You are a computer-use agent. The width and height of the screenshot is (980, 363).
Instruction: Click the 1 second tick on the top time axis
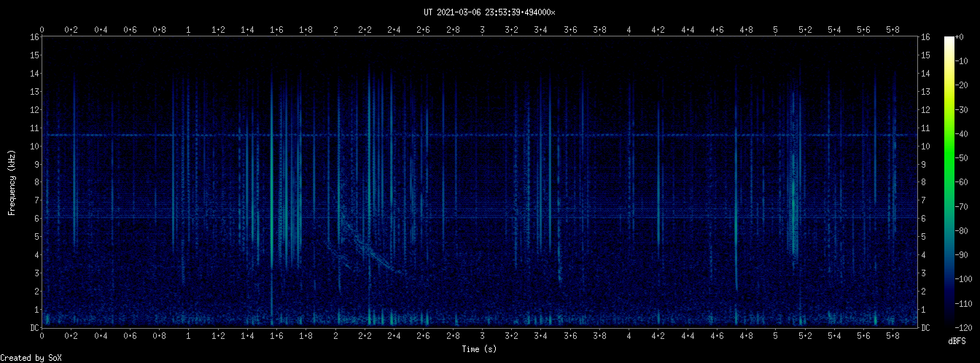pos(189,30)
